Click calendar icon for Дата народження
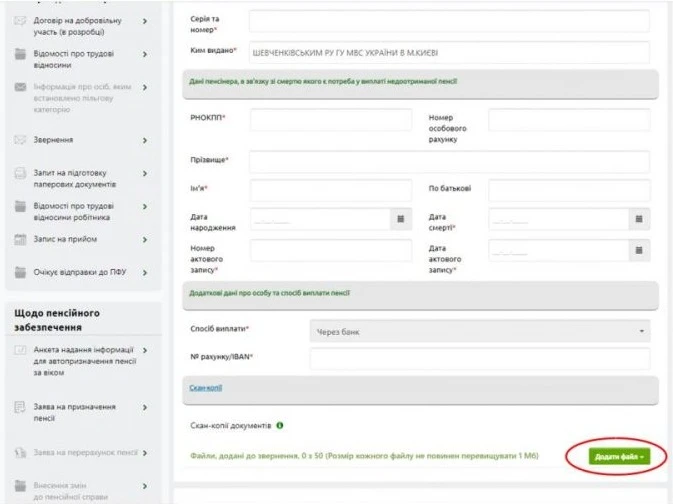The height and width of the screenshot is (504, 673). pyautogui.click(x=400, y=219)
